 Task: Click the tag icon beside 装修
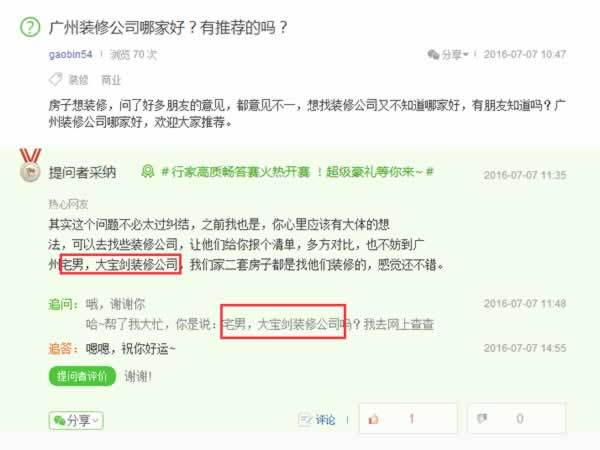point(56,80)
